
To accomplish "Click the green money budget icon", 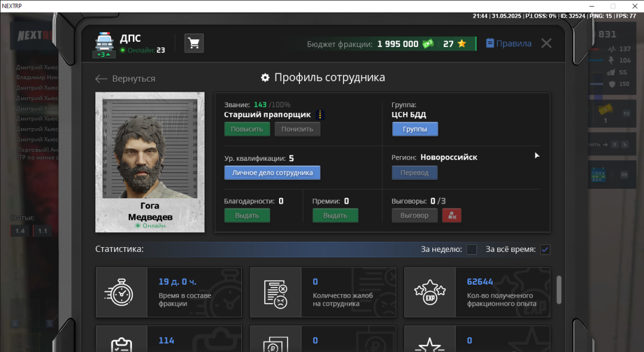I will (428, 44).
